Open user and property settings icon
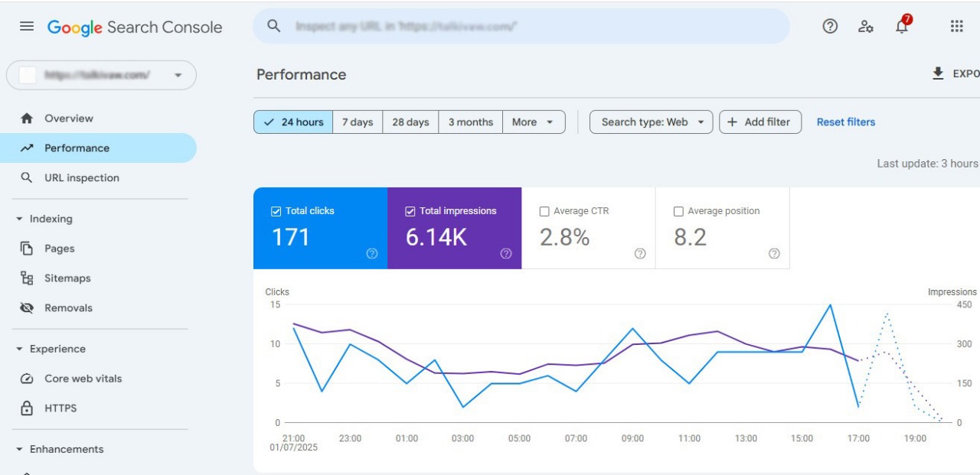980x475 pixels. (866, 27)
